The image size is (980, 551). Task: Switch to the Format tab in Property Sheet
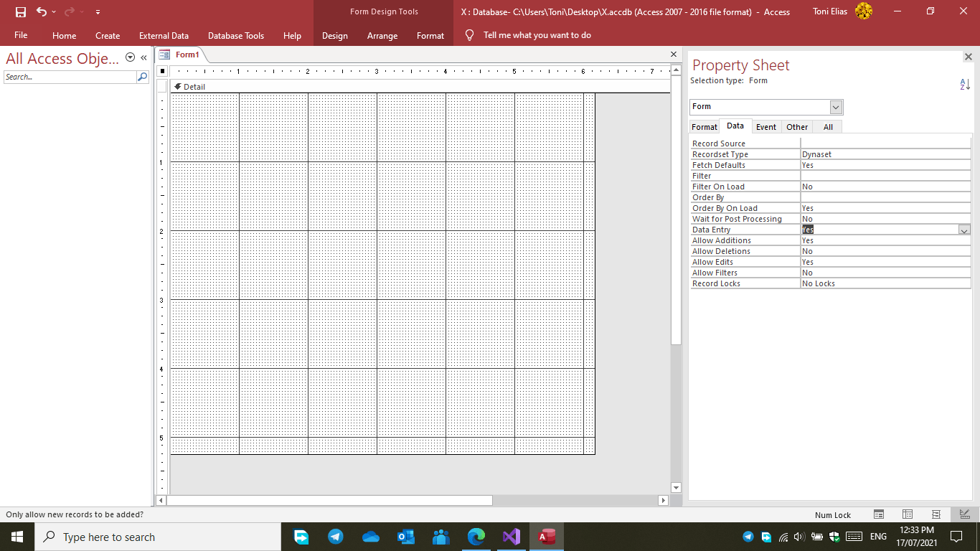coord(704,127)
